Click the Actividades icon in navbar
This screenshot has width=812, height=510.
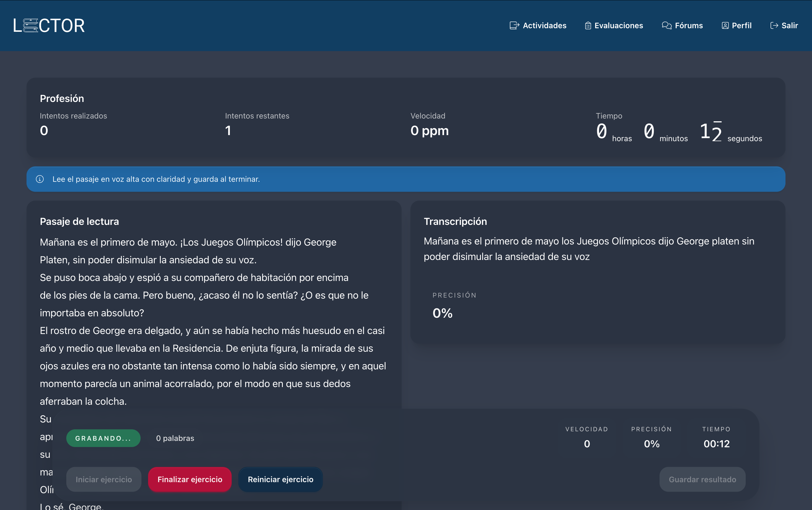[514, 26]
